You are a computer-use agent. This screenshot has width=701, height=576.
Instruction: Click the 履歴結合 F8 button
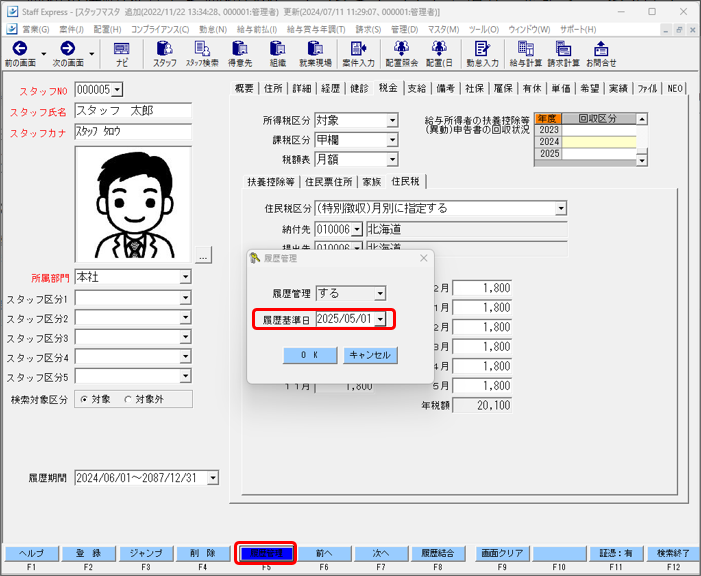(438, 554)
